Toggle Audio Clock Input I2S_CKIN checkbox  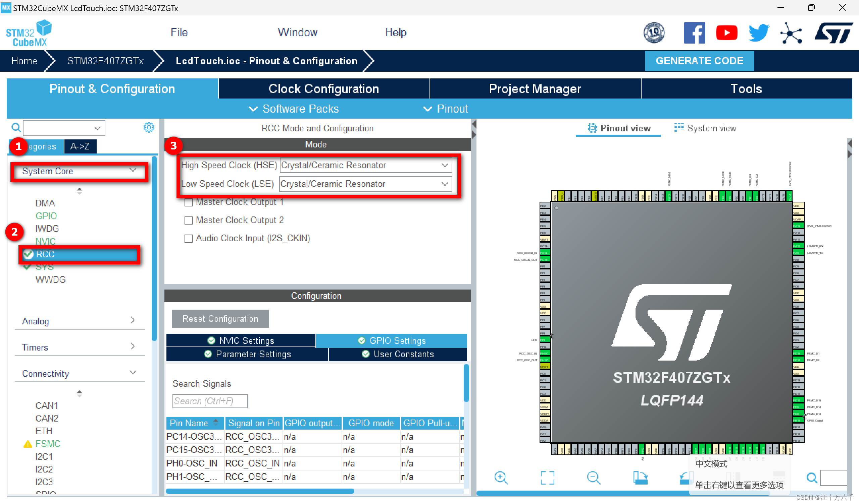tap(189, 238)
